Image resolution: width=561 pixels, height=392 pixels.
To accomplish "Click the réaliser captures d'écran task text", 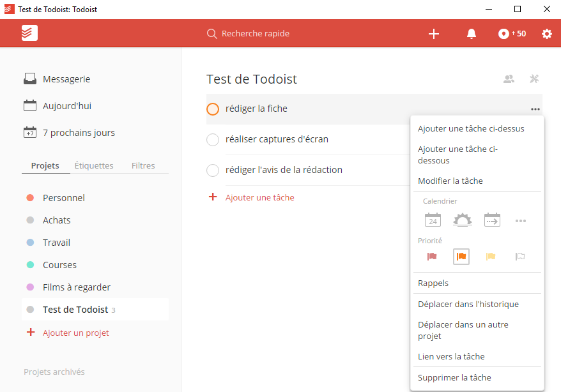I will (277, 139).
